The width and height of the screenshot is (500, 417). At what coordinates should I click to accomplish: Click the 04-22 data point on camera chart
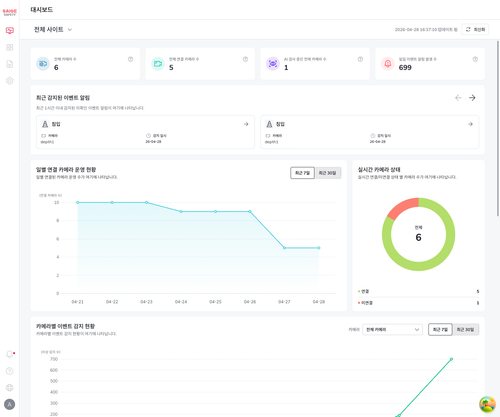(x=112, y=202)
